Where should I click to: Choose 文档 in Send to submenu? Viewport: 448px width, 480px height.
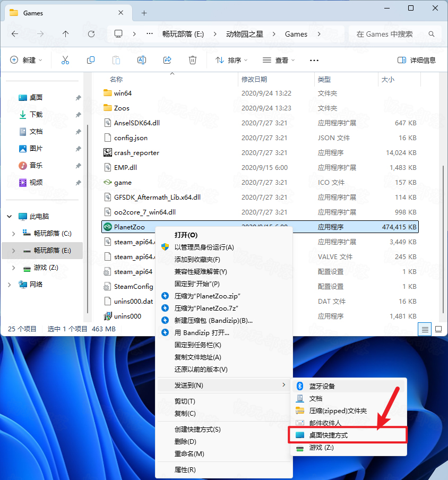point(349,399)
